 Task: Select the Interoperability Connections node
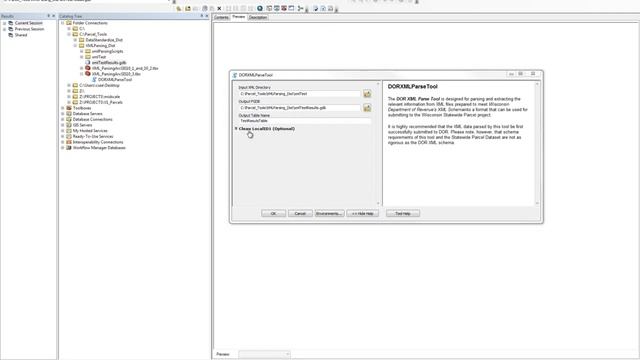point(98,142)
